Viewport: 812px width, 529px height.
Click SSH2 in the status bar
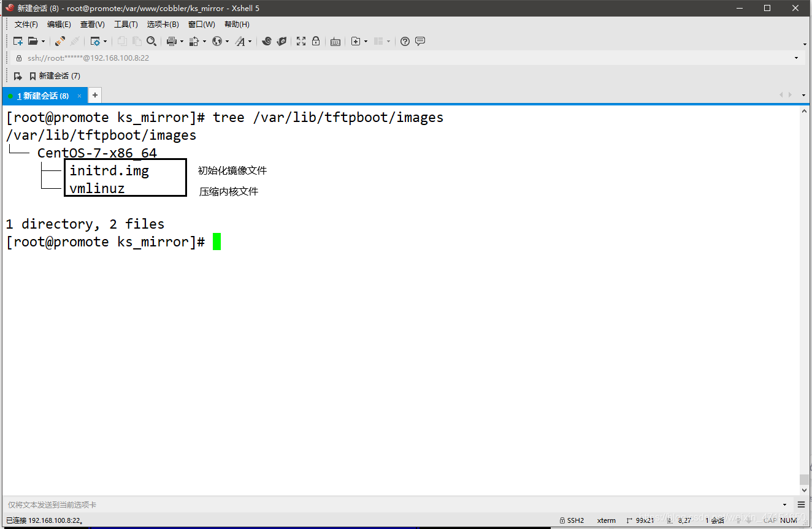pos(572,520)
